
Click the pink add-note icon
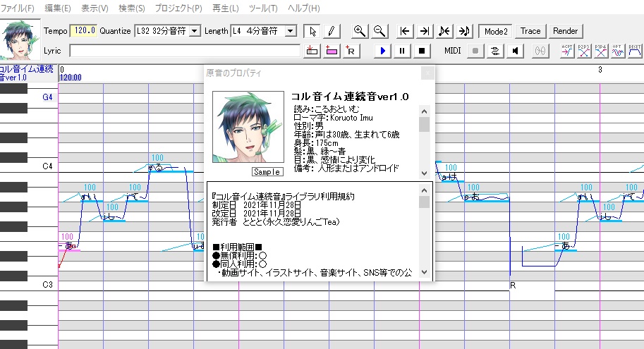click(x=331, y=51)
